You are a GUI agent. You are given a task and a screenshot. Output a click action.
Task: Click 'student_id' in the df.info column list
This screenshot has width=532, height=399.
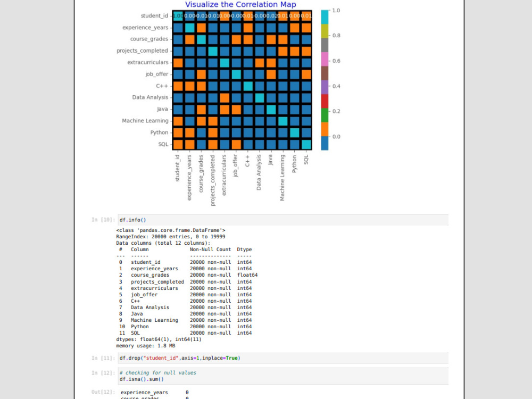146,262
